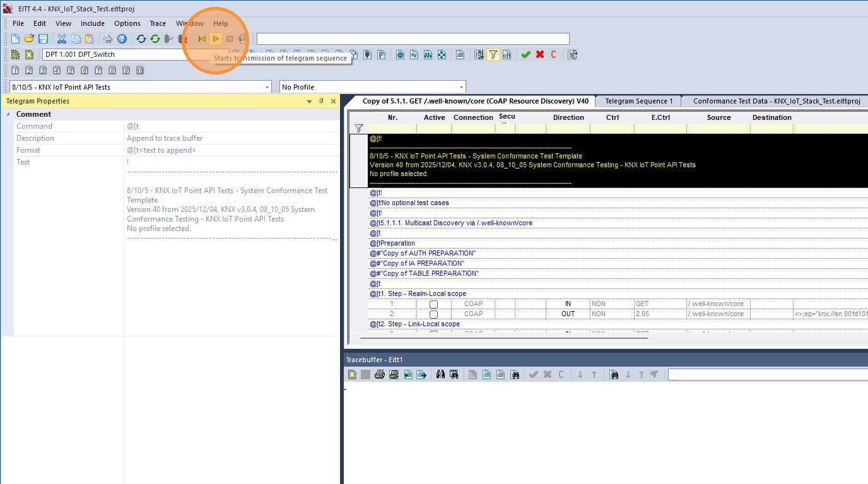Open the Trace menu
This screenshot has height=484, width=868.
158,23
